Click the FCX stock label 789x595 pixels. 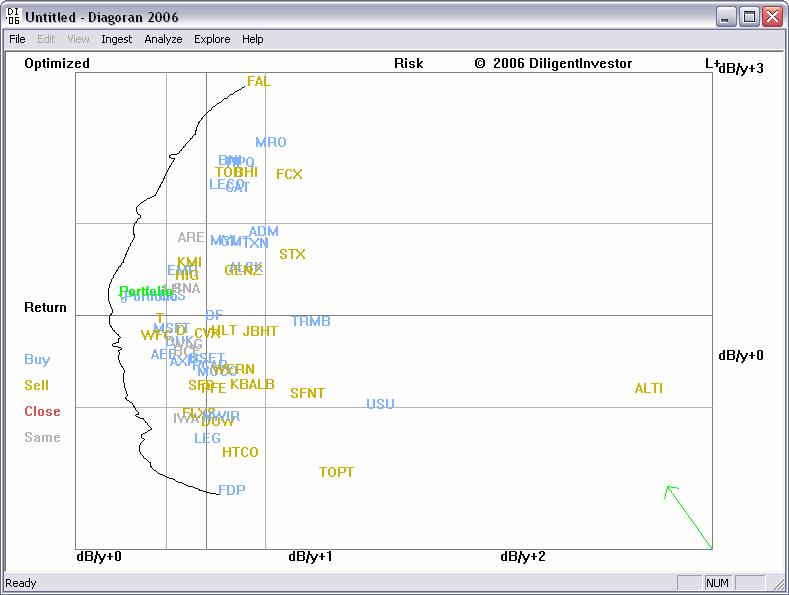point(289,175)
